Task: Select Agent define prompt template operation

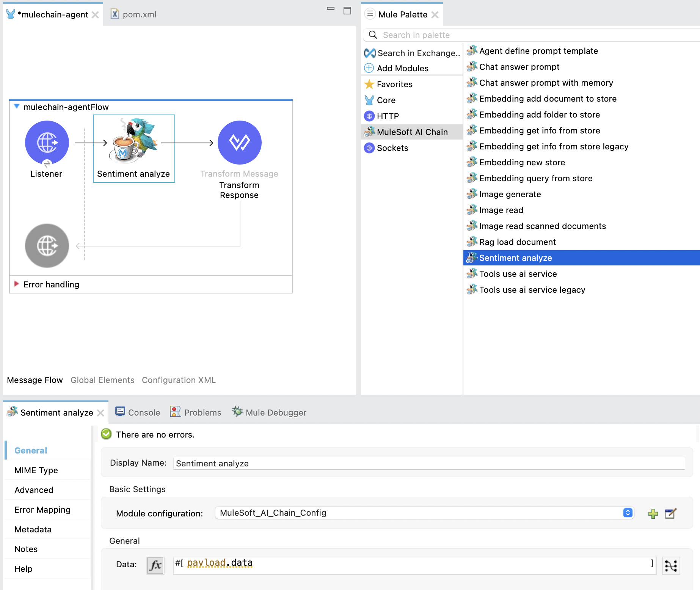Action: tap(532, 51)
